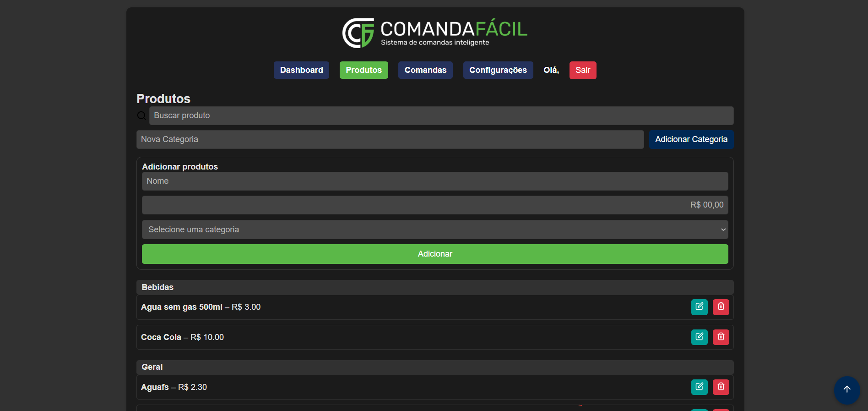This screenshot has height=411, width=868.
Task: Click the Adicionar Categoria button
Action: tap(691, 140)
